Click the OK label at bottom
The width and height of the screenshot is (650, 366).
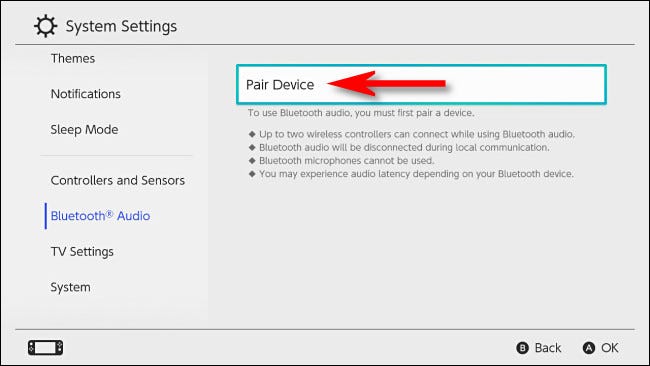(x=610, y=348)
